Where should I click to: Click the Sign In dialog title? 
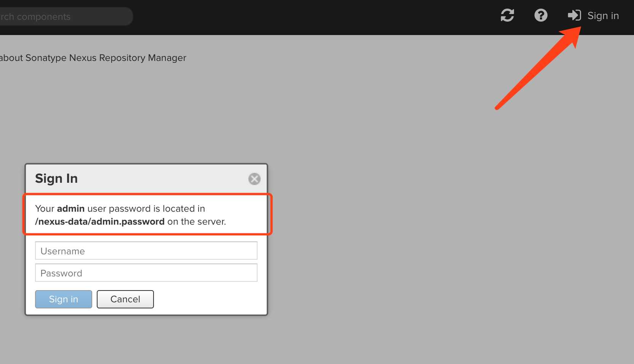pyautogui.click(x=56, y=179)
